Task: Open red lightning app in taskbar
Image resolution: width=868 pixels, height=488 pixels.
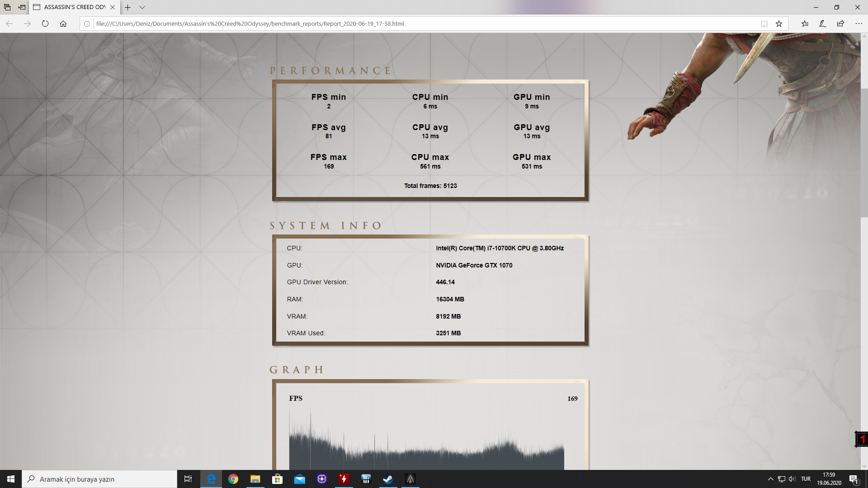Action: tap(344, 479)
